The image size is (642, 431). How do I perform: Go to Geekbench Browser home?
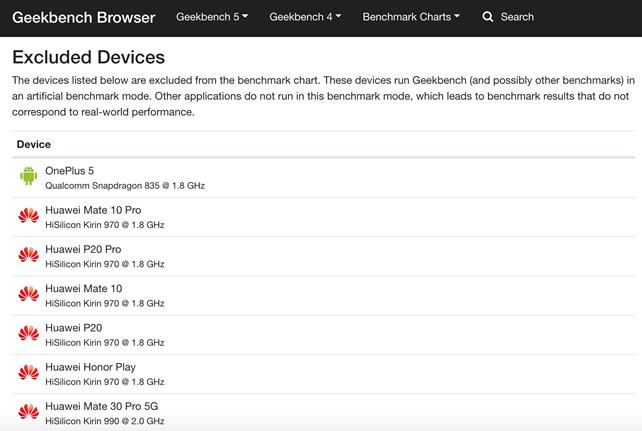[x=83, y=17]
